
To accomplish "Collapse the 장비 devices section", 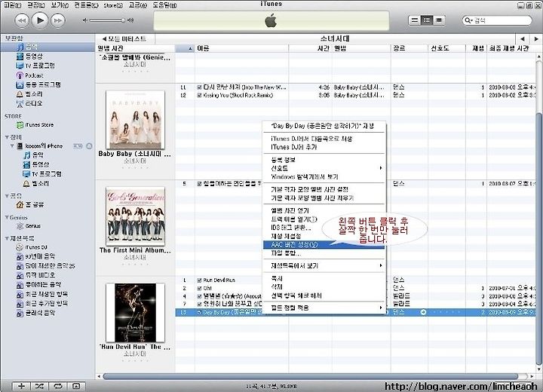I will tap(7, 137).
